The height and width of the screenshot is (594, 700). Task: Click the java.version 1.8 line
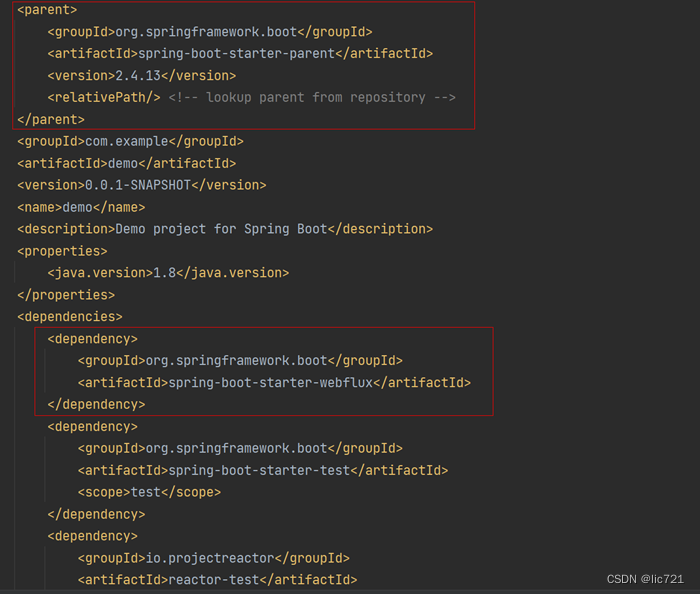(x=168, y=273)
